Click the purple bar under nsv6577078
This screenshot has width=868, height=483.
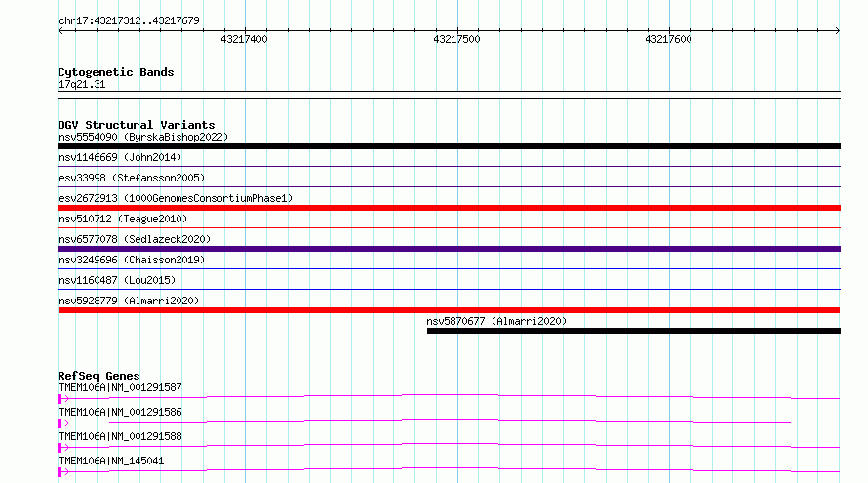tap(449, 249)
